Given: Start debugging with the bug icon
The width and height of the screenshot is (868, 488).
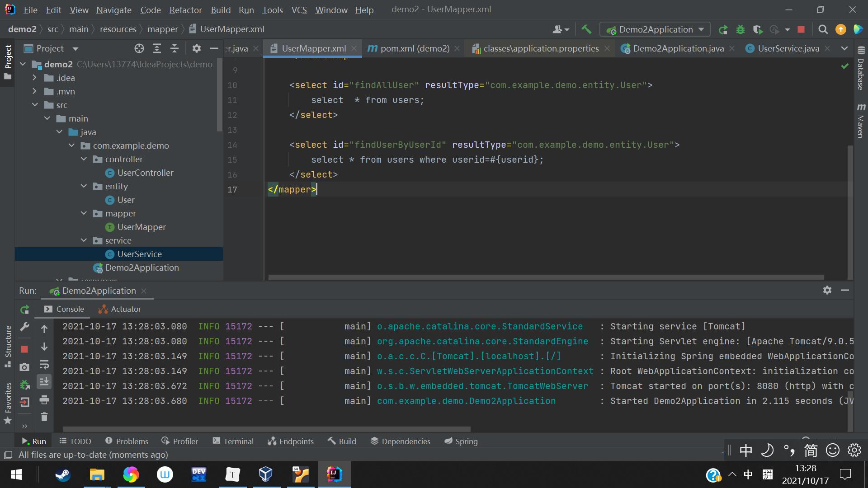Looking at the screenshot, I should (740, 29).
